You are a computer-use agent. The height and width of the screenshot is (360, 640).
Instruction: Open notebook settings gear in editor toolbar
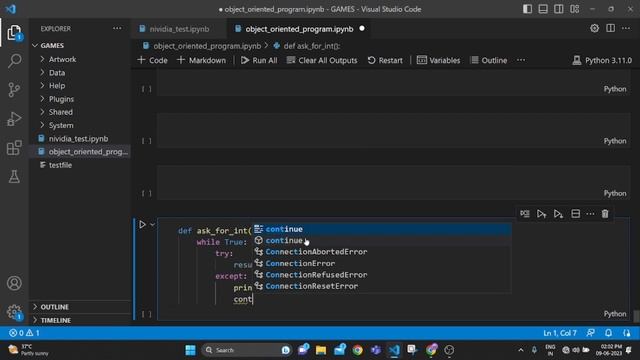[x=594, y=28]
